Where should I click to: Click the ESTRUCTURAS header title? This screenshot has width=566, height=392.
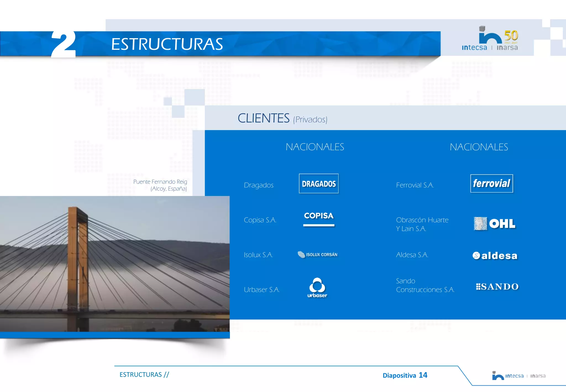(x=167, y=44)
